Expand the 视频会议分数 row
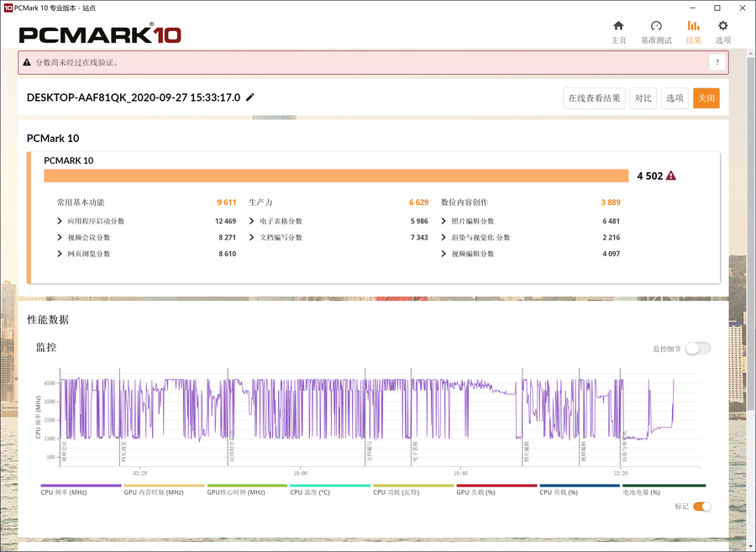This screenshot has height=552, width=756. click(x=60, y=238)
